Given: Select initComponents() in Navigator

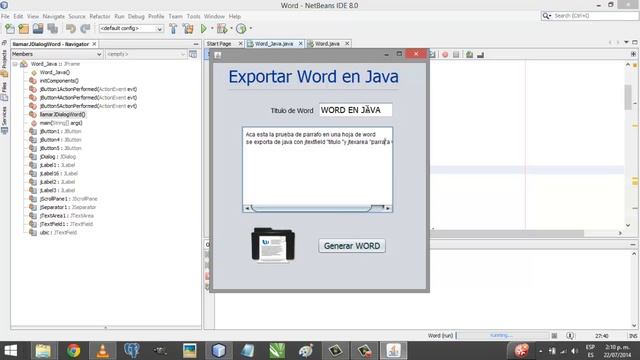Looking at the screenshot, I should (59, 81).
